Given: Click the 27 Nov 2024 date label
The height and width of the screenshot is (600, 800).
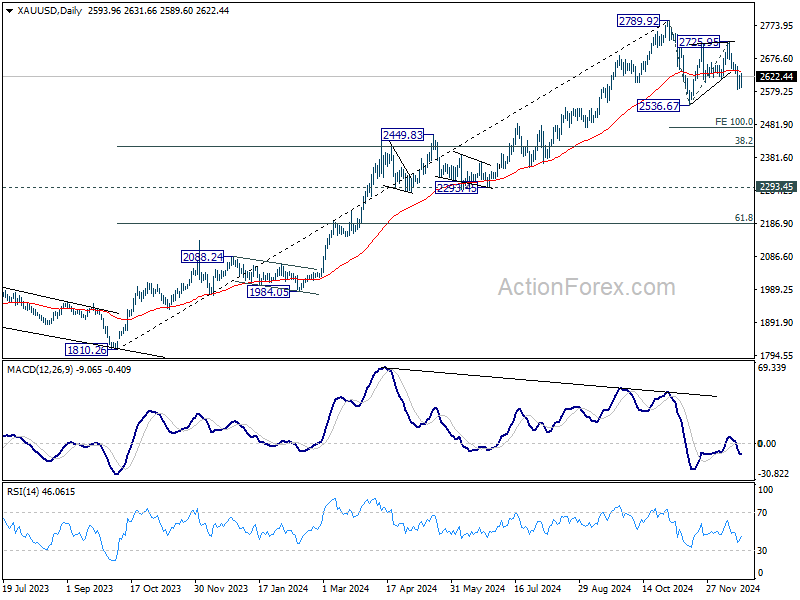Looking at the screenshot, I should (733, 589).
